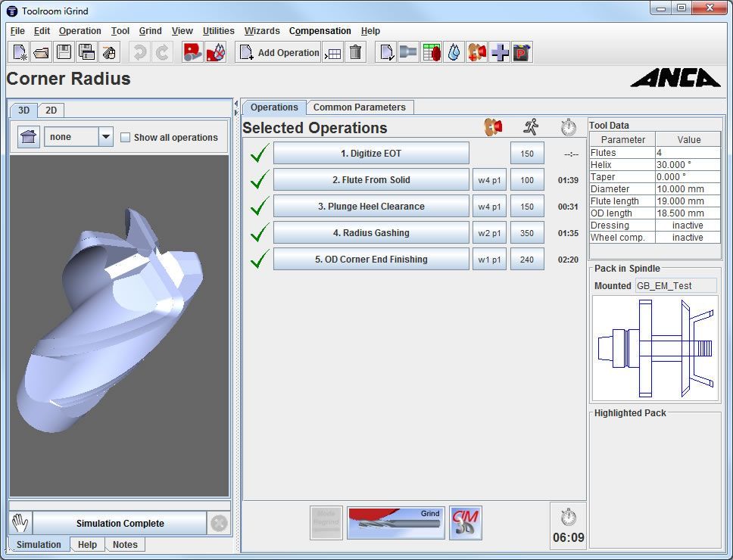Viewport: 733px width, 560px height.
Task: Select the 1. Digitize EOT operation
Action: (371, 153)
